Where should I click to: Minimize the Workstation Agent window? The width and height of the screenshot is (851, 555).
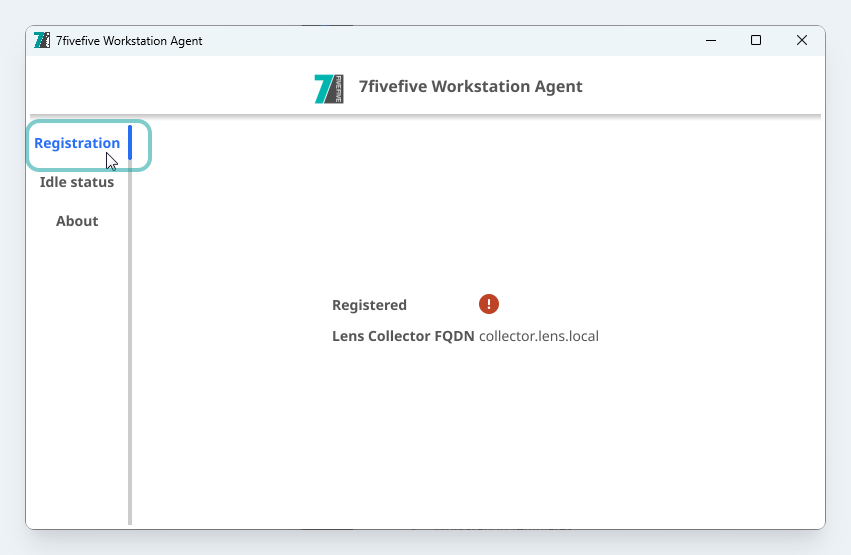tap(710, 41)
